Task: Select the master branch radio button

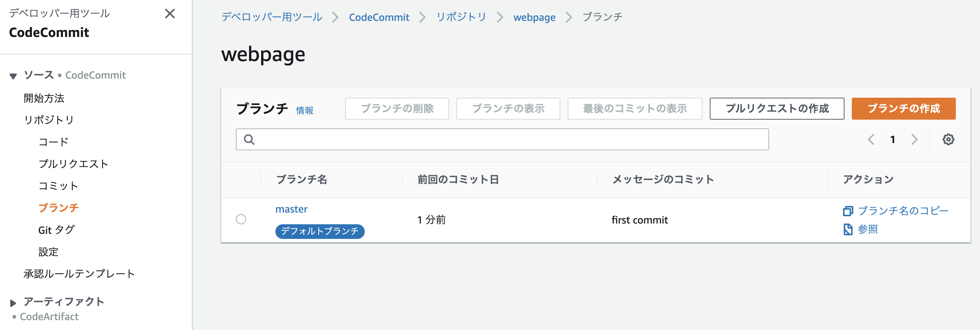Action: click(241, 220)
